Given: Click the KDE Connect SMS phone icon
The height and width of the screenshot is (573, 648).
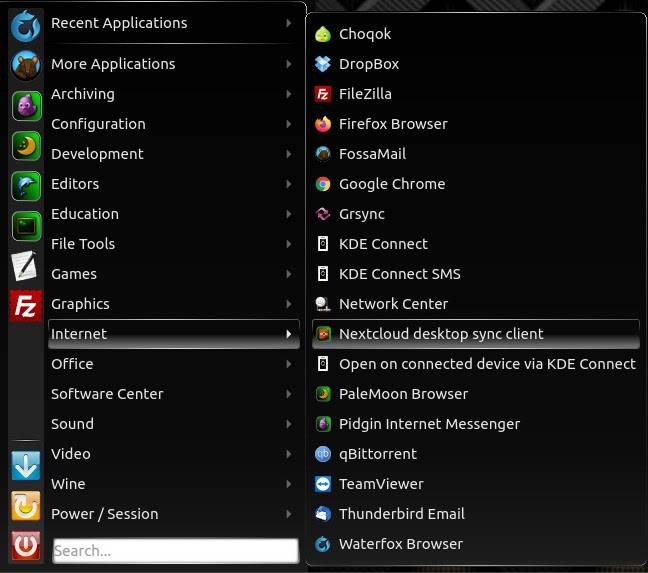Looking at the screenshot, I should click(323, 274).
